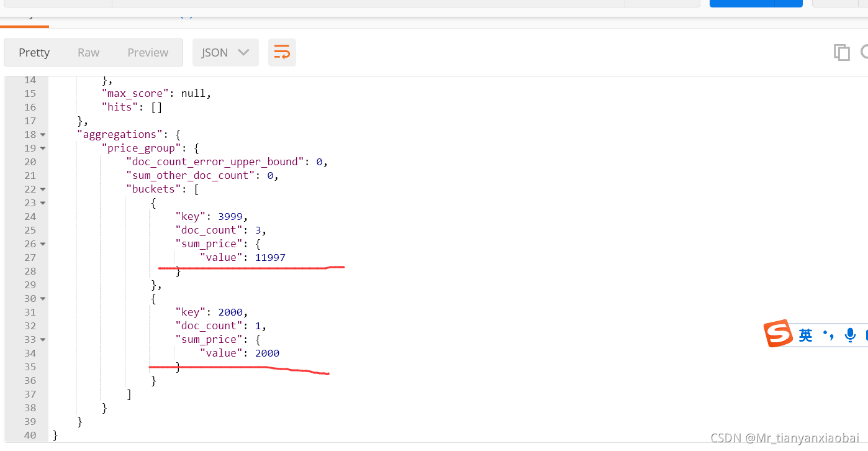868x451 pixels.
Task: Switch to the Pretty view tab
Action: click(34, 53)
